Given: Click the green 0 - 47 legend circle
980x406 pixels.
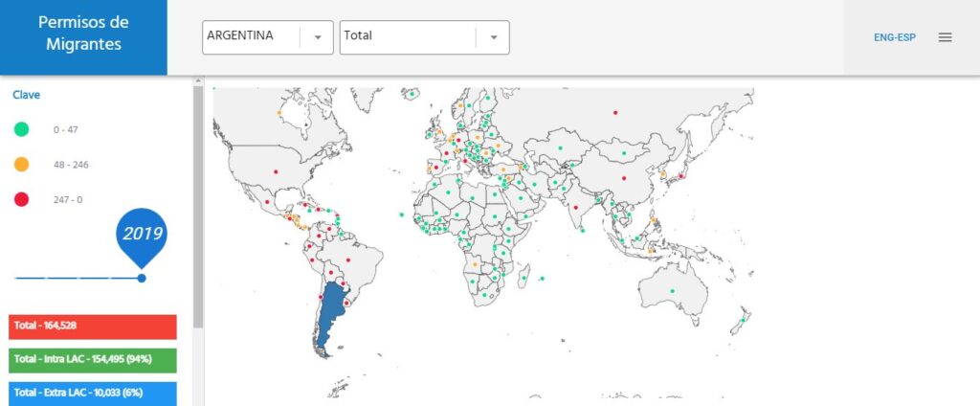Looking at the screenshot, I should [x=22, y=129].
